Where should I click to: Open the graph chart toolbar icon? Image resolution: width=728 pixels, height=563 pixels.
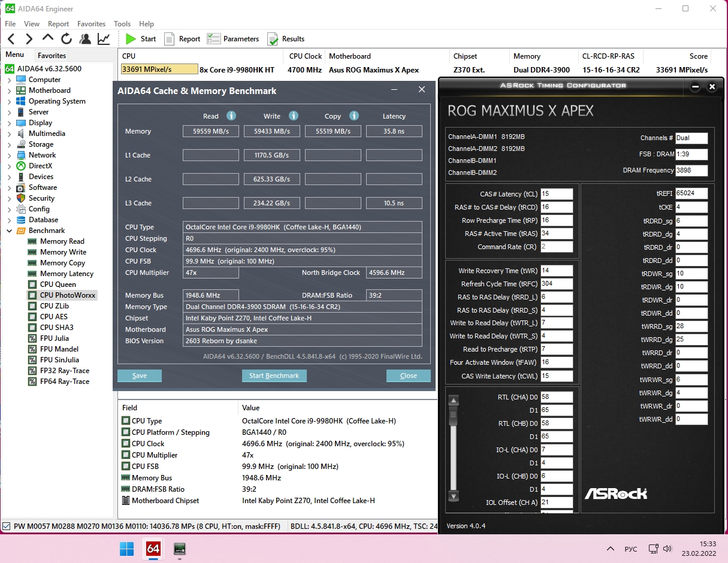click(104, 39)
